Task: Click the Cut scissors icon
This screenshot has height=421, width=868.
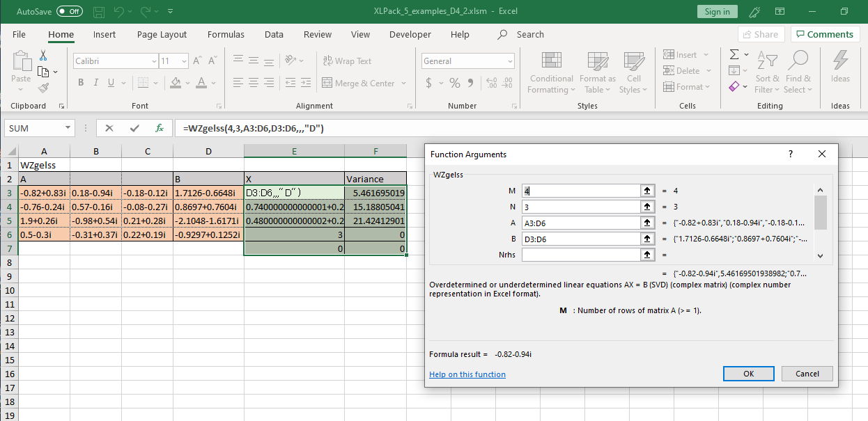Action: [43, 55]
